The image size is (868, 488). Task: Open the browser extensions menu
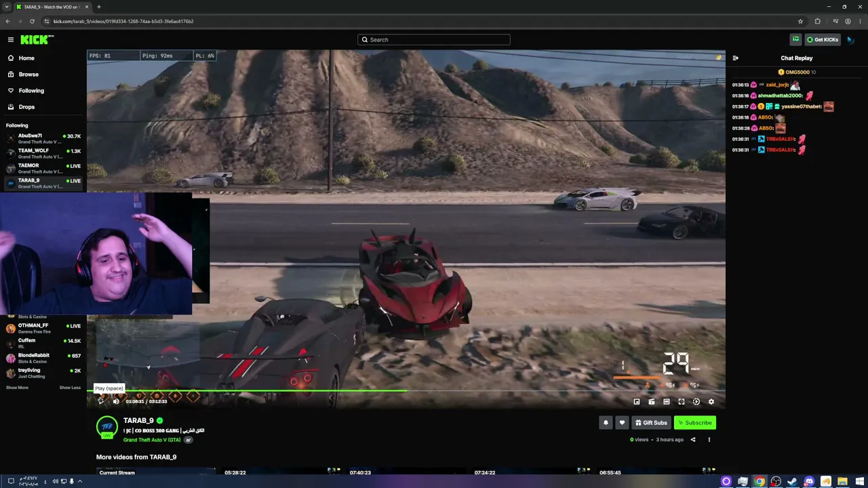[x=818, y=21]
